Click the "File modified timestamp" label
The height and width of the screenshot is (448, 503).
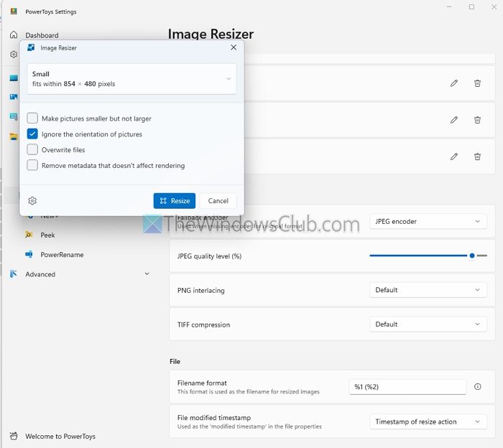(x=214, y=418)
